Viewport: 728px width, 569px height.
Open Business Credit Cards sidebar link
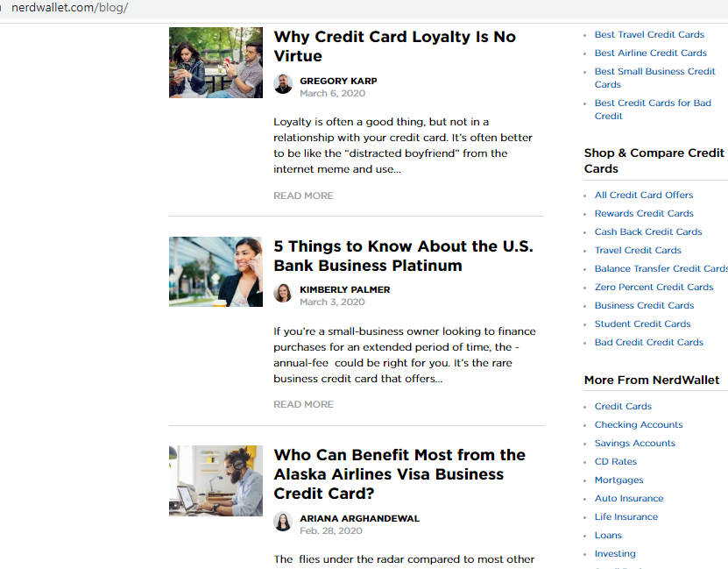coord(645,306)
